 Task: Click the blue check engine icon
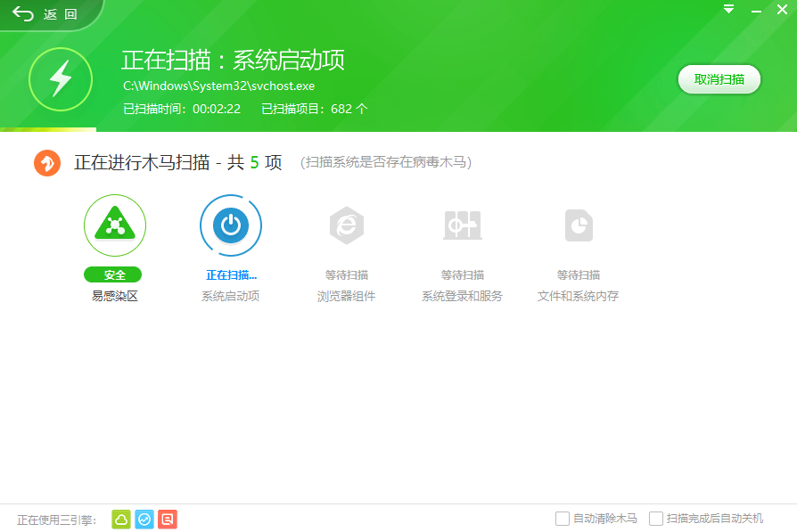(144, 520)
